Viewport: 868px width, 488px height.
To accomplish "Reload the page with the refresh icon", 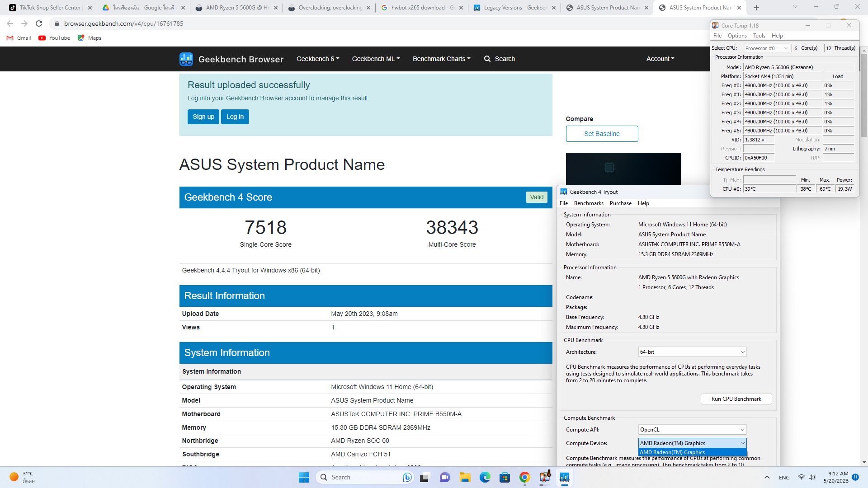I will point(39,23).
